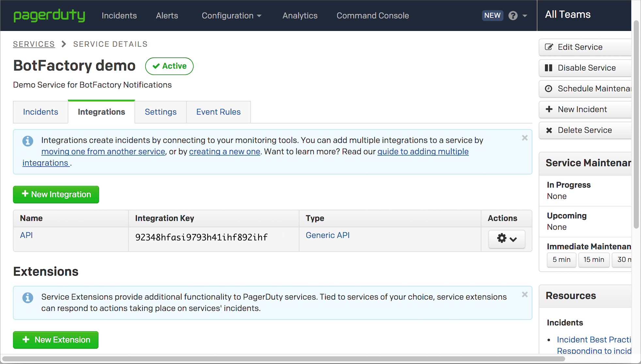Click Delete Service with X icon
This screenshot has width=641, height=364.
585,130
